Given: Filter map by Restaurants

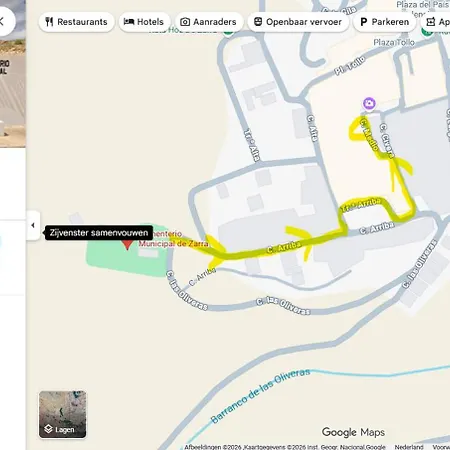Looking at the screenshot, I should pyautogui.click(x=76, y=22).
